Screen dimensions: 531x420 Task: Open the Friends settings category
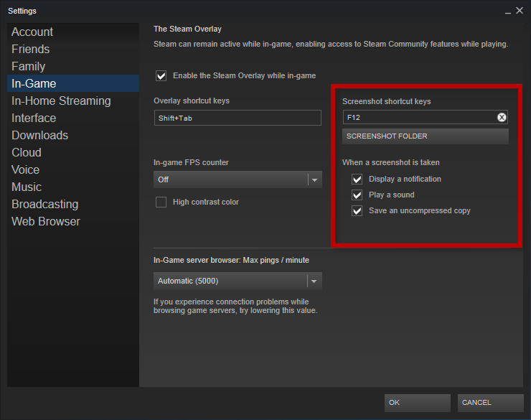tap(73, 49)
